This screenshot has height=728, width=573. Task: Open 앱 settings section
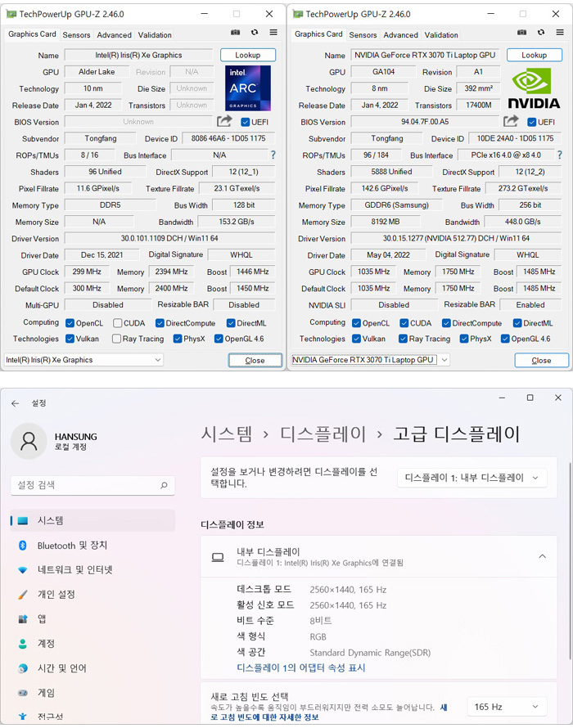click(x=92, y=619)
